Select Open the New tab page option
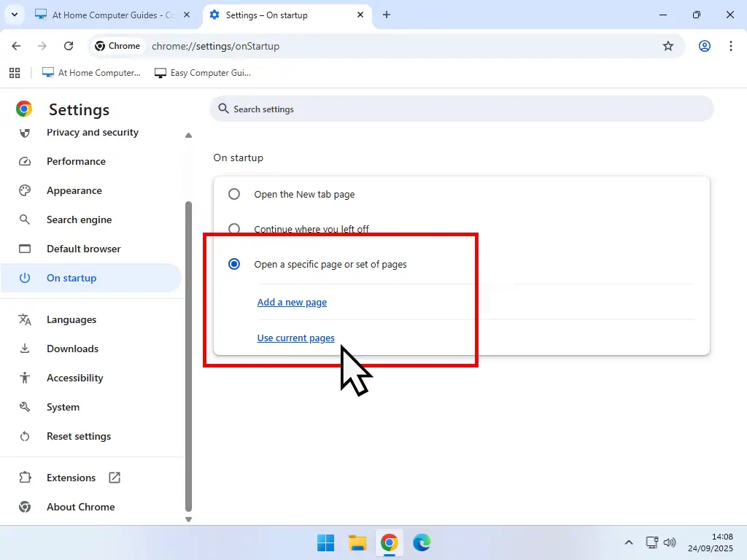The width and height of the screenshot is (747, 560). point(234,195)
